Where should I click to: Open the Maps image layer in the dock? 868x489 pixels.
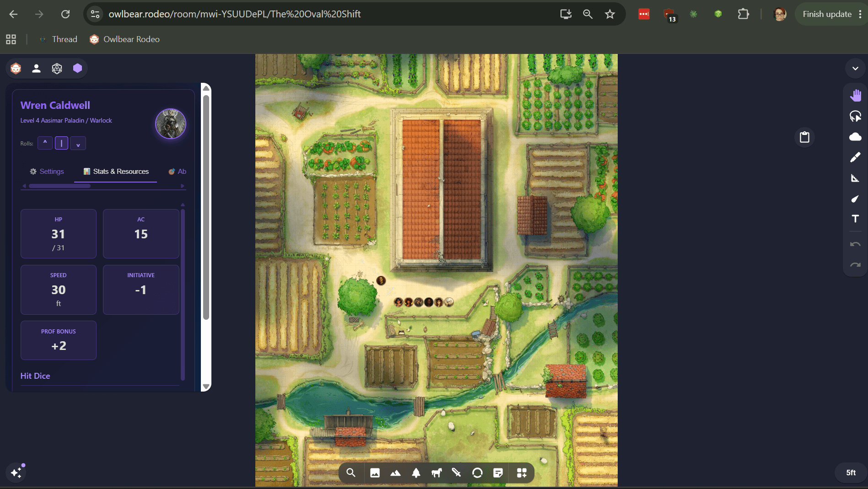pyautogui.click(x=375, y=473)
